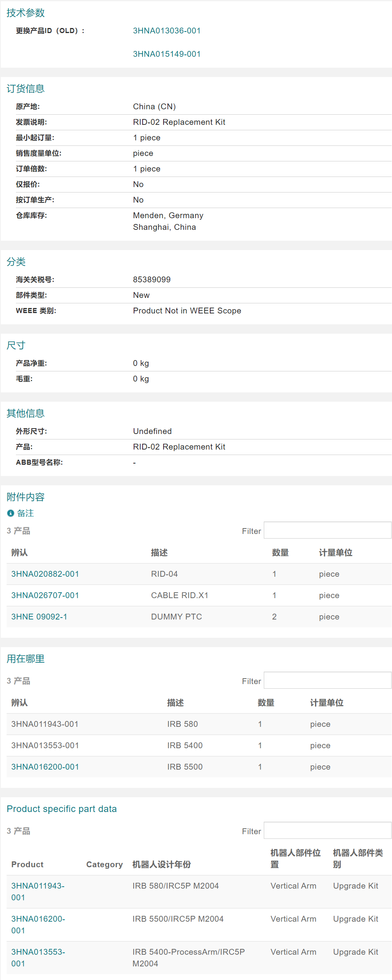Viewport: 392px width, 980px height.
Task: Click the 备注 note label
Action: pyautogui.click(x=26, y=513)
